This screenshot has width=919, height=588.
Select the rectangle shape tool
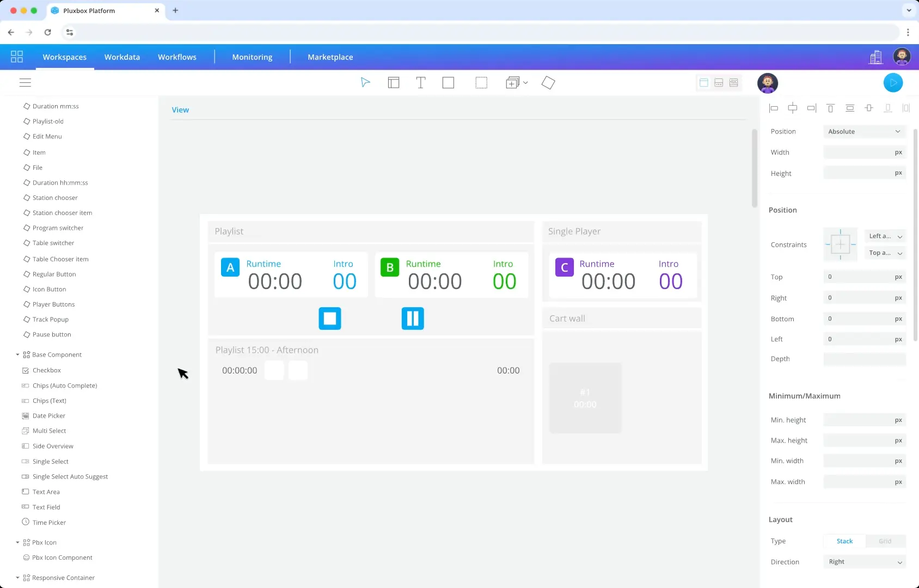[448, 83]
